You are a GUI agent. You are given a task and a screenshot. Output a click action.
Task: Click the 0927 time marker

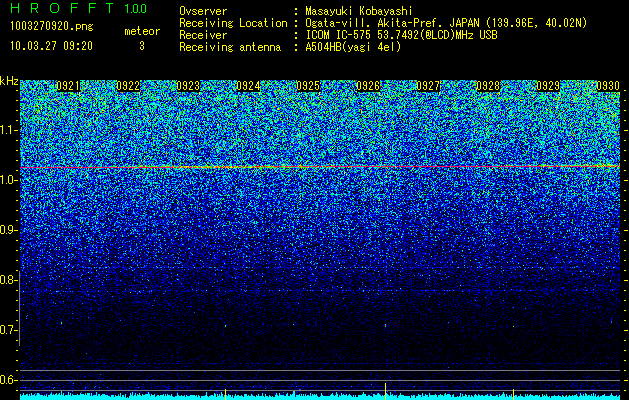pyautogui.click(x=428, y=86)
